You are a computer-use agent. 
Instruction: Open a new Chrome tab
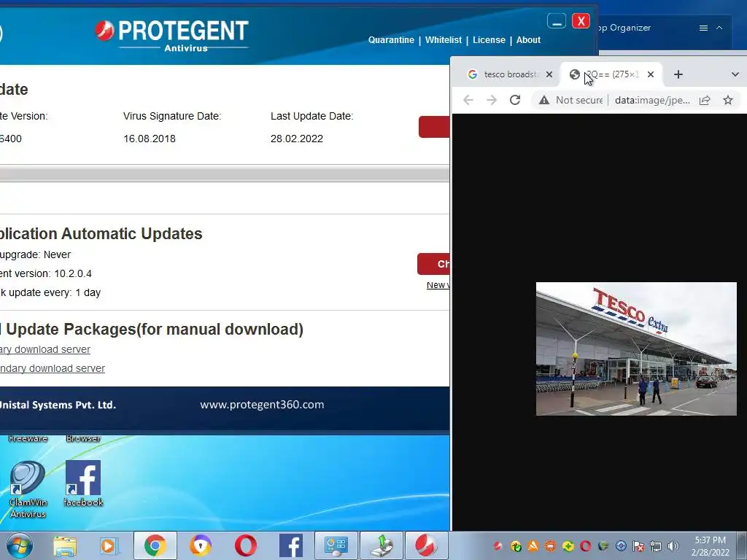pyautogui.click(x=678, y=74)
